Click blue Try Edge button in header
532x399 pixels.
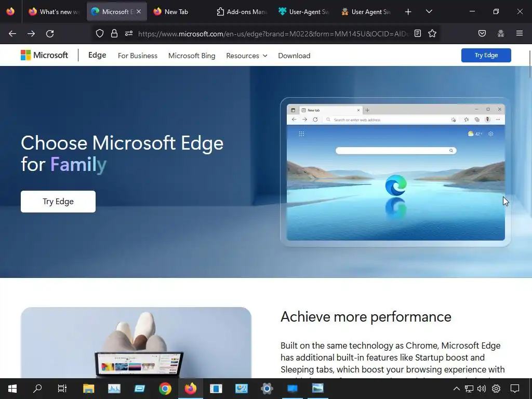(486, 55)
